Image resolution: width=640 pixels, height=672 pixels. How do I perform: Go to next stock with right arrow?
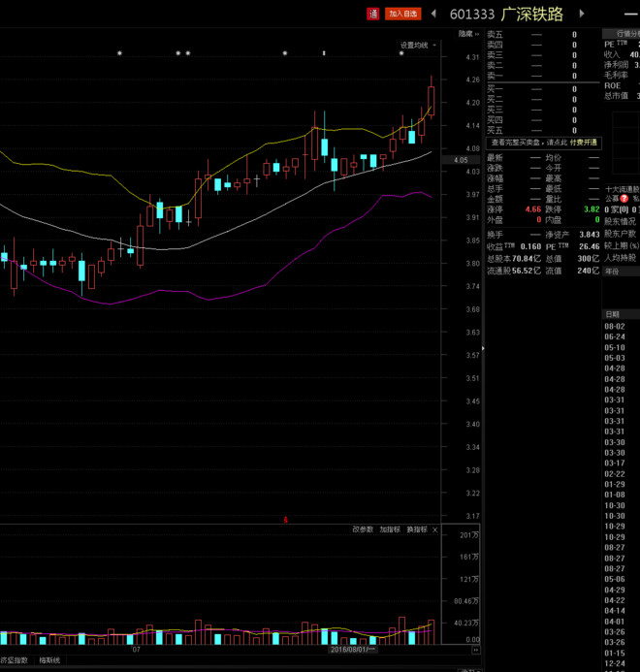(x=582, y=14)
